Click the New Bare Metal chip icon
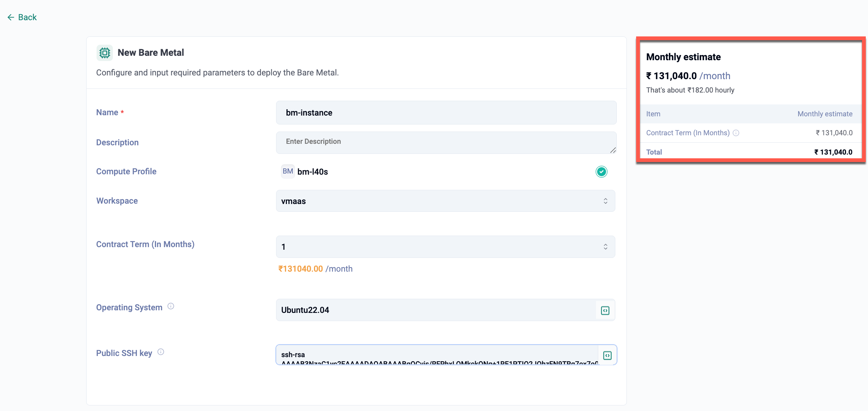Screen dimensions: 868x411 click(105, 53)
